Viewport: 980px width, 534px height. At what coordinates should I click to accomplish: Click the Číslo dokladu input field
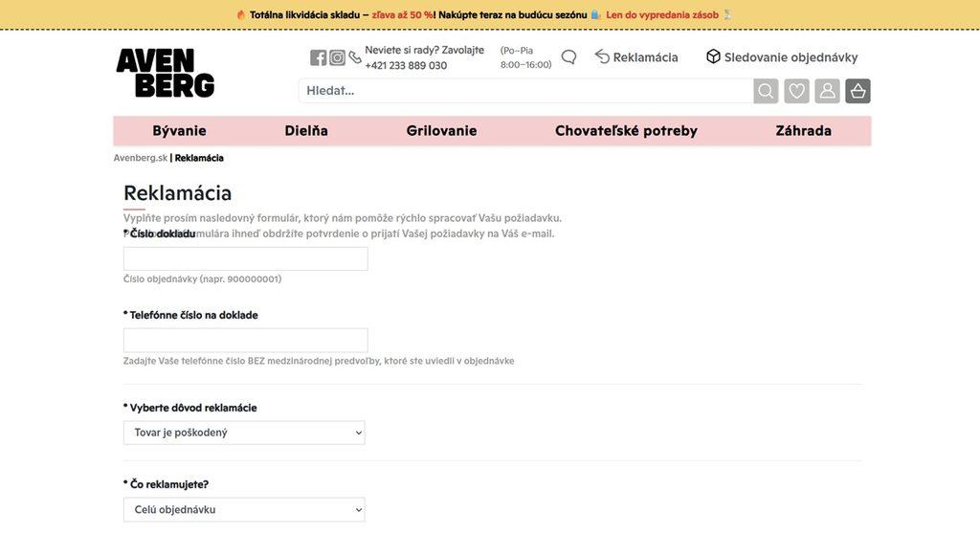[246, 259]
